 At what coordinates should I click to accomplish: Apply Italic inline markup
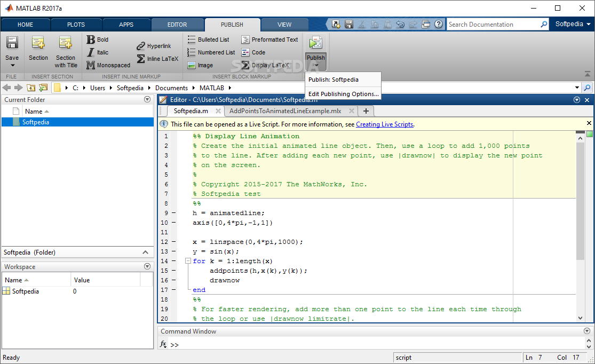click(x=98, y=52)
